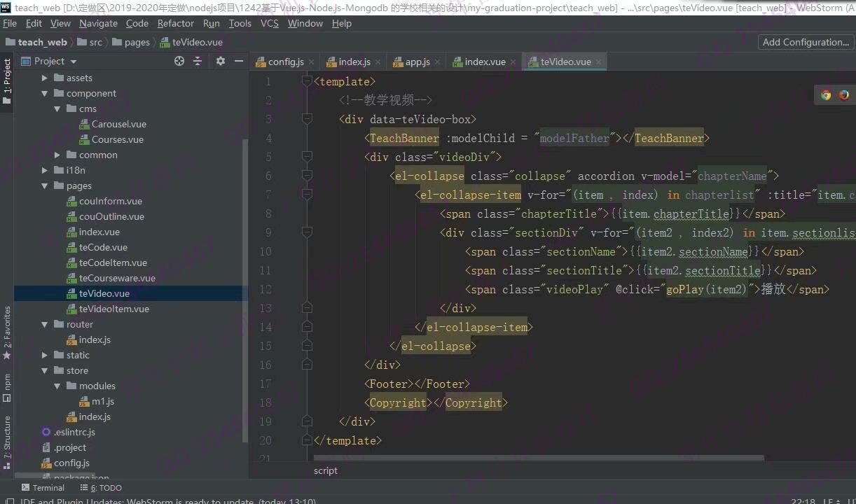Open Project panel settings gear
This screenshot has height=504, width=856.
tap(221, 61)
